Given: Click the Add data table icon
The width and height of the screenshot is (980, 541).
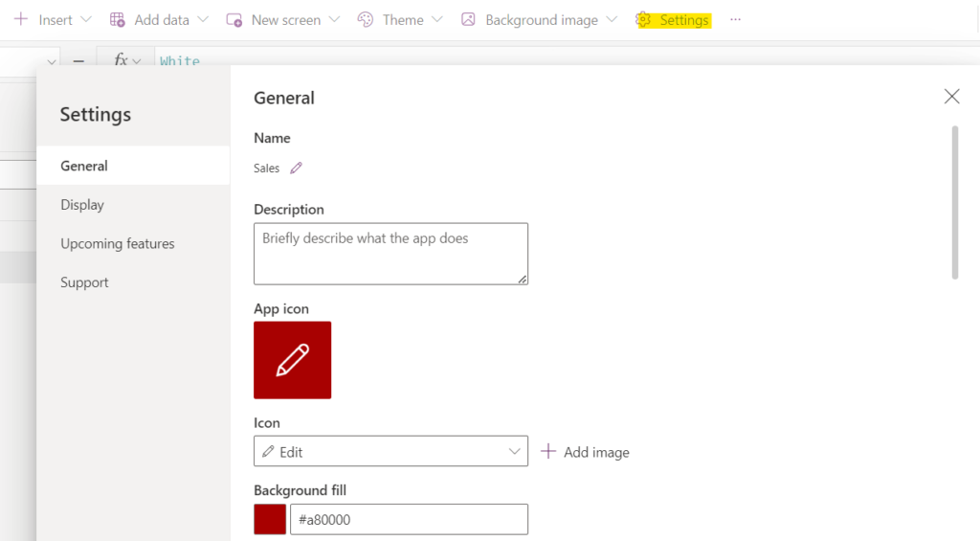Looking at the screenshot, I should pyautogui.click(x=117, y=19).
